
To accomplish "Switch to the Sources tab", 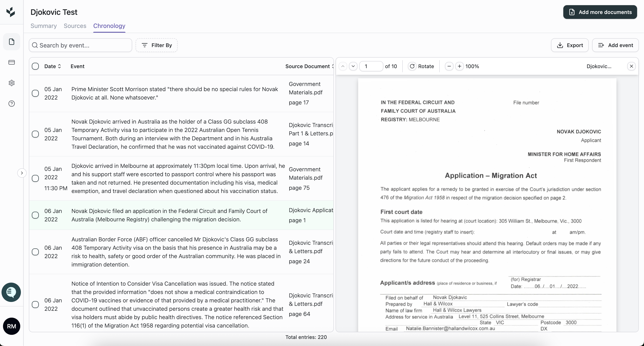I will pyautogui.click(x=75, y=26).
